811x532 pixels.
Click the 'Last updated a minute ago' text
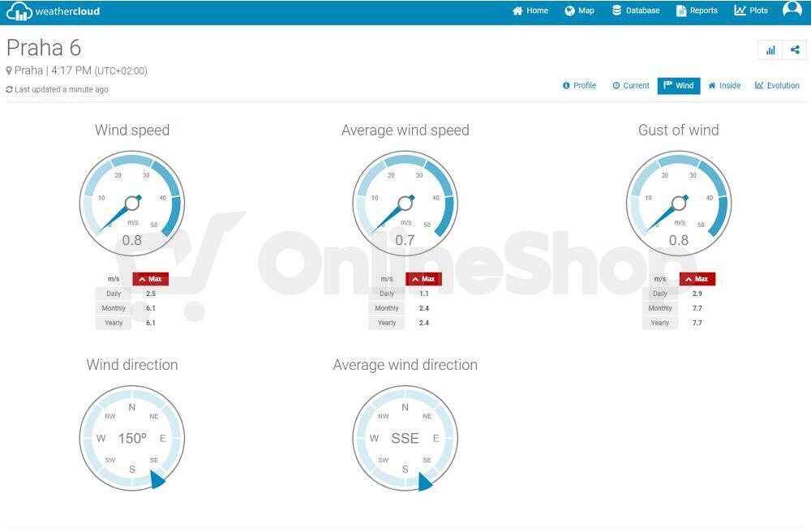(62, 89)
